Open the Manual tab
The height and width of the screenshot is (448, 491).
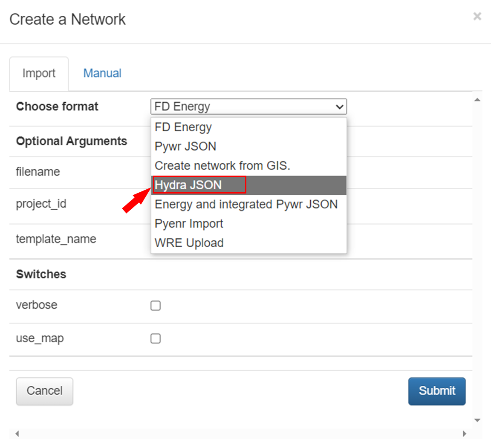(x=102, y=73)
